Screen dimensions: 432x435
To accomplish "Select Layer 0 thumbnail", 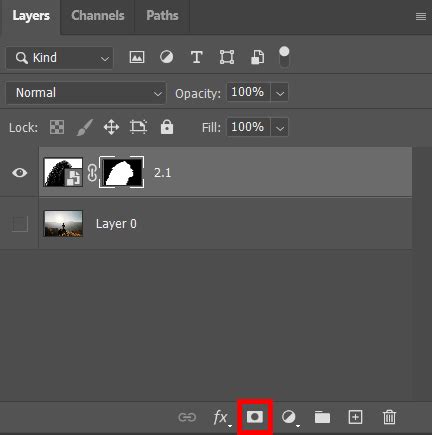I will (63, 223).
